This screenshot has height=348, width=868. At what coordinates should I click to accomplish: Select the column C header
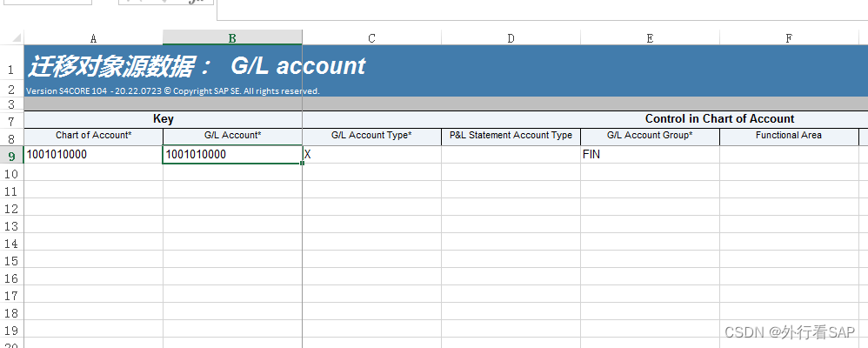click(371, 38)
